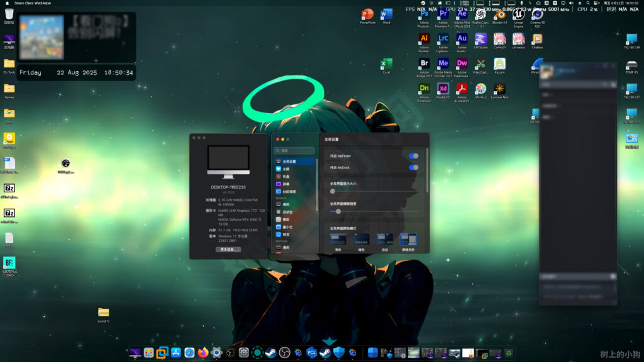Open the App Store icon in the dock
Screen dimensions: 644x362
[x=176, y=353]
